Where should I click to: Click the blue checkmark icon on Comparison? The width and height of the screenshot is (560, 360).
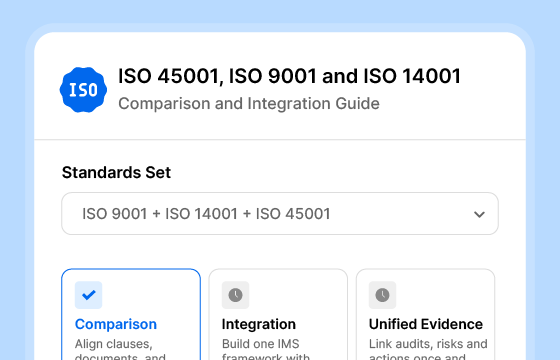(x=89, y=295)
